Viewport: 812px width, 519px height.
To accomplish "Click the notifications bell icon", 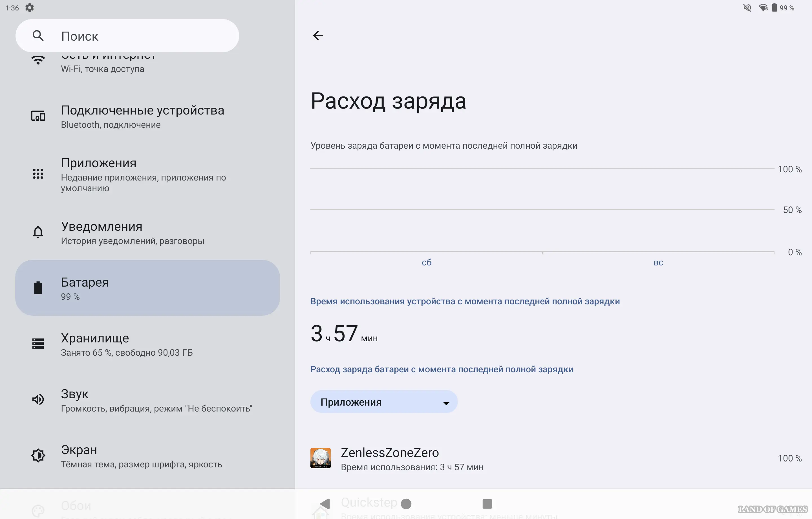I will click(x=38, y=232).
